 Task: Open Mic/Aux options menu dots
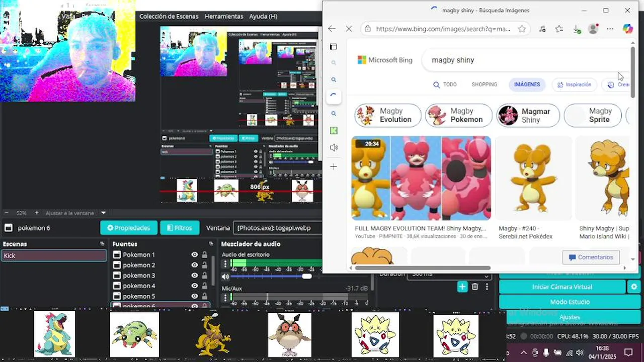tap(225, 299)
